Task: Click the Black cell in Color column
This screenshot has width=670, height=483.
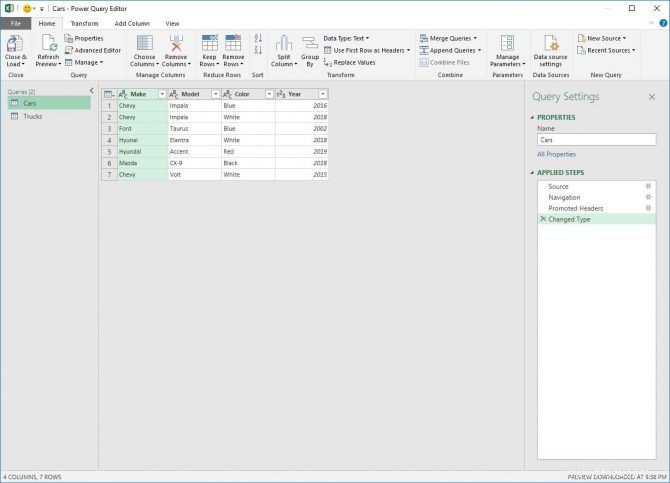Action: tap(248, 163)
